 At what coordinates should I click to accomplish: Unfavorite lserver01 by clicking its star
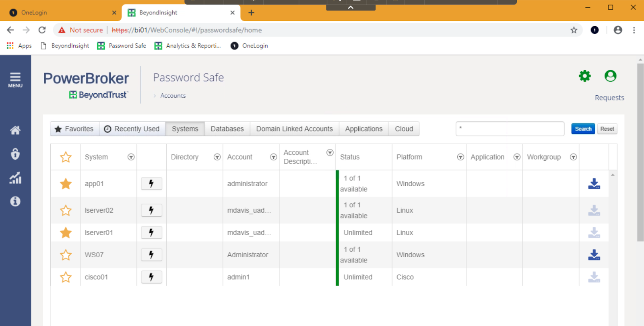pyautogui.click(x=66, y=232)
